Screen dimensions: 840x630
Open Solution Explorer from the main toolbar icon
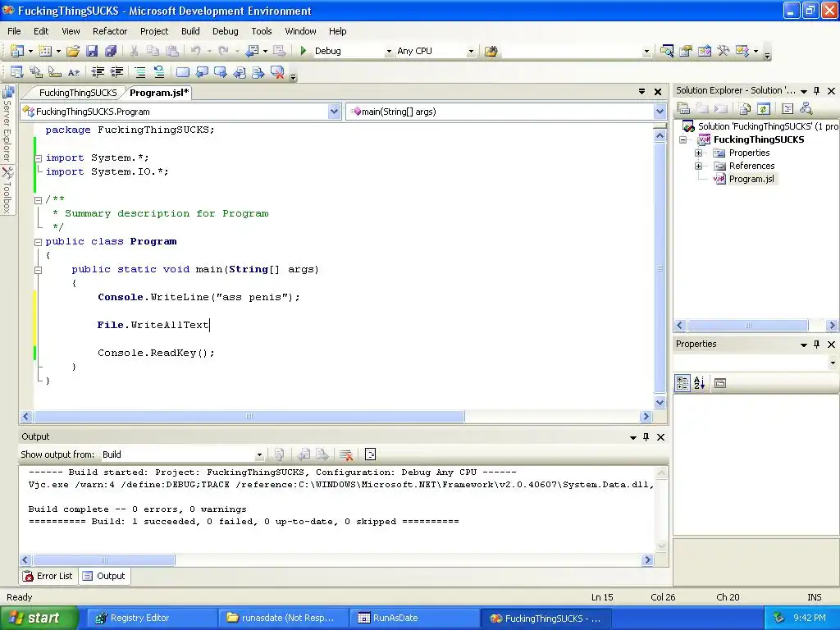[666, 51]
